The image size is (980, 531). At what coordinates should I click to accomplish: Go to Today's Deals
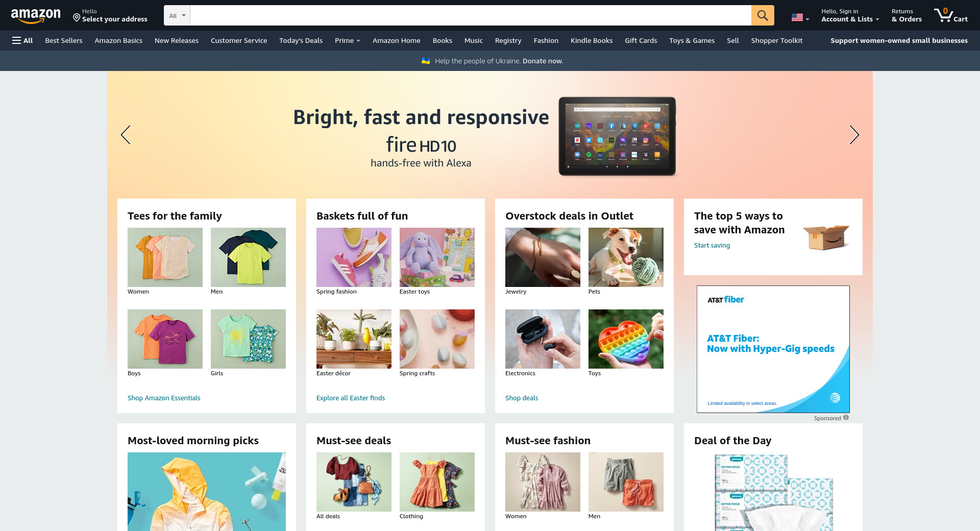point(301,40)
